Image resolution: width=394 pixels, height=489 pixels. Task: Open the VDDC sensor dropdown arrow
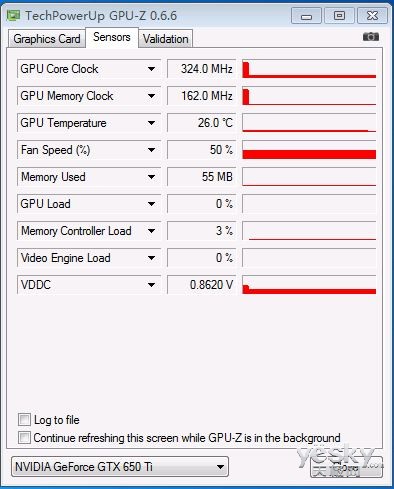coord(151,285)
